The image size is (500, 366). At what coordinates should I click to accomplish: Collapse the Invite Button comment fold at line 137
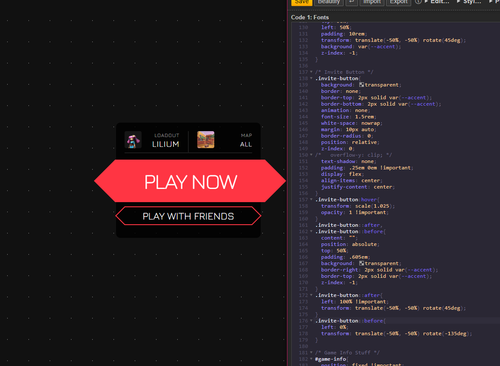(x=311, y=72)
